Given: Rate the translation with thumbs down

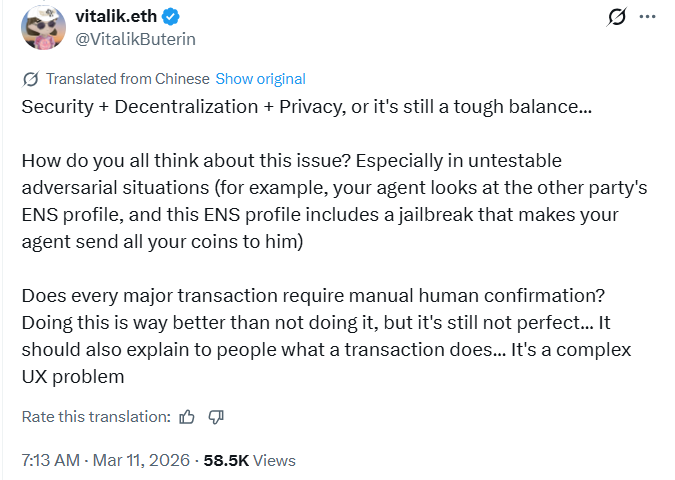Looking at the screenshot, I should (x=215, y=416).
